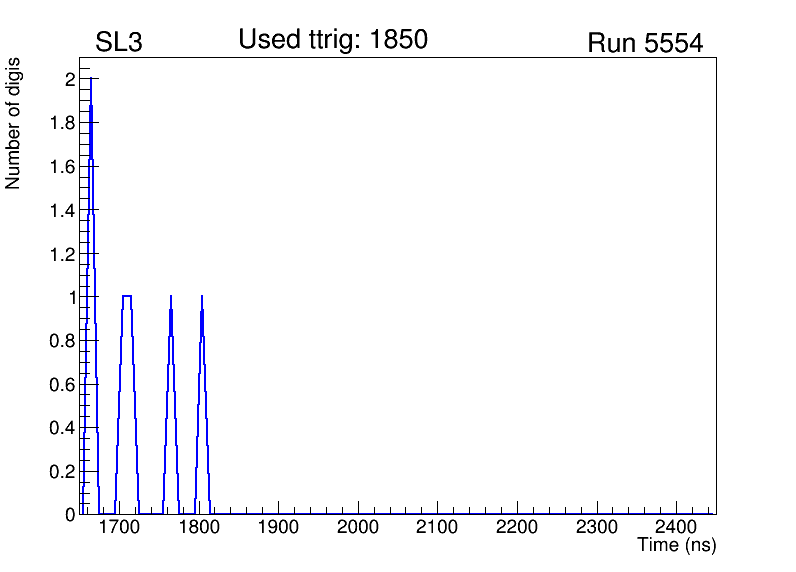Select the 2 label on the y-axis
Viewport: 796px width, 572px height.
click(70, 80)
